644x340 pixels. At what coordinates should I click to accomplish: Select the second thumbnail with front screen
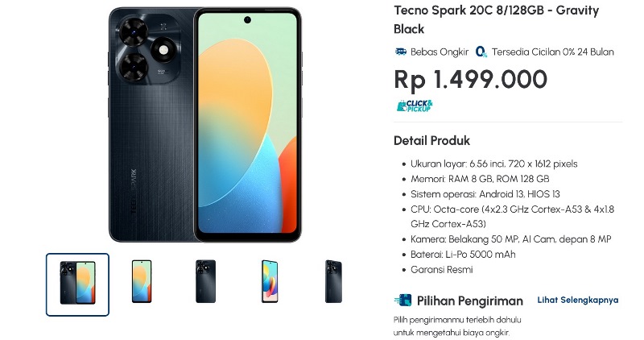coord(142,282)
